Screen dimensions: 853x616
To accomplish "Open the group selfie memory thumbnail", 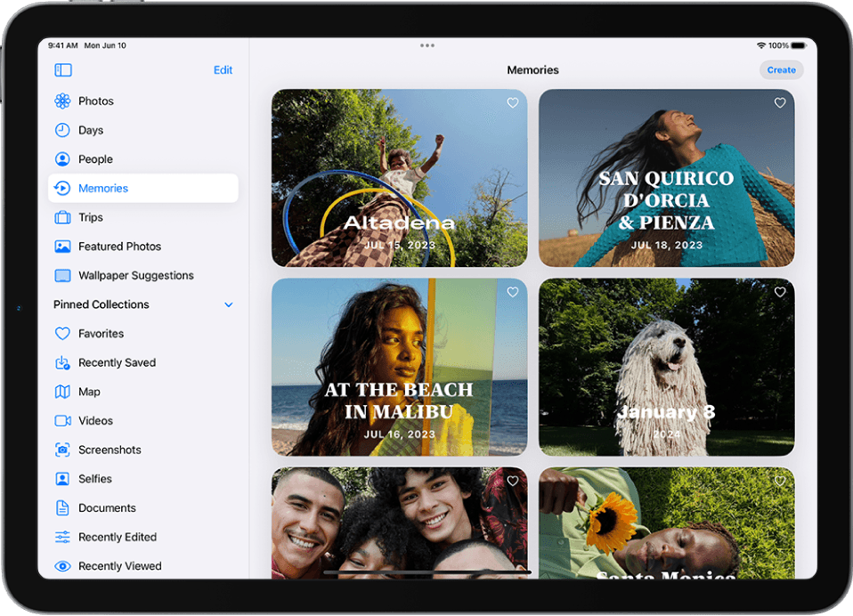I will (x=399, y=523).
